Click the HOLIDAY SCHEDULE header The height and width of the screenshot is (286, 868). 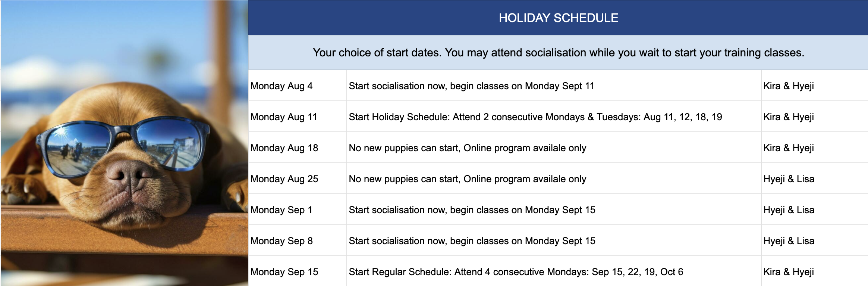click(x=558, y=18)
